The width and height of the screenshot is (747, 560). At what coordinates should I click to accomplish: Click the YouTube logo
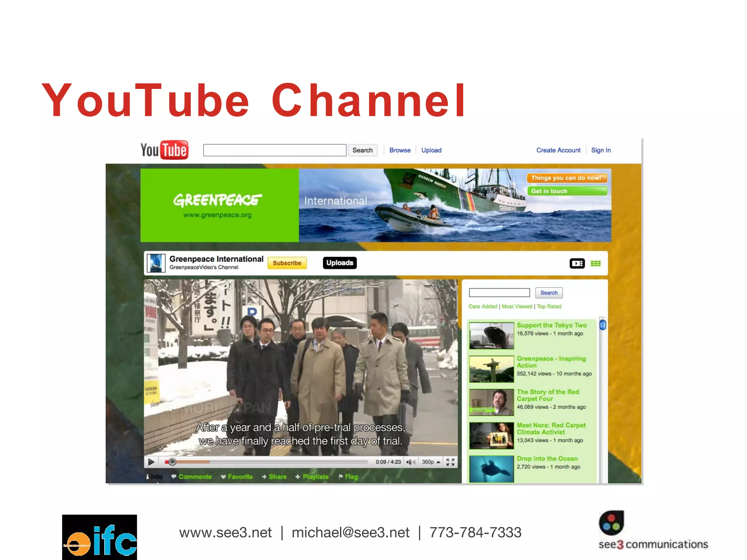pyautogui.click(x=165, y=150)
